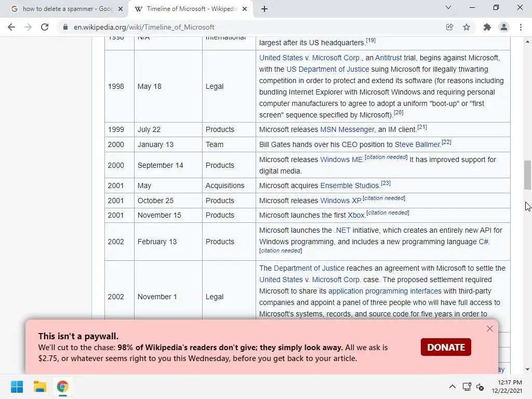
Task: Open the Chrome extensions puzzle icon
Action: (x=487, y=27)
